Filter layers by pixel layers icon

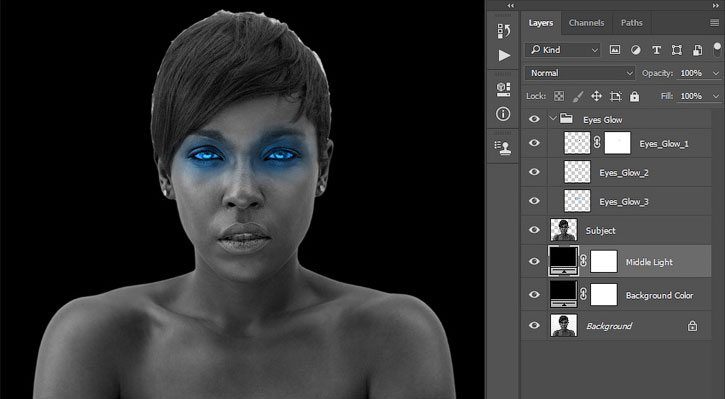(614, 50)
